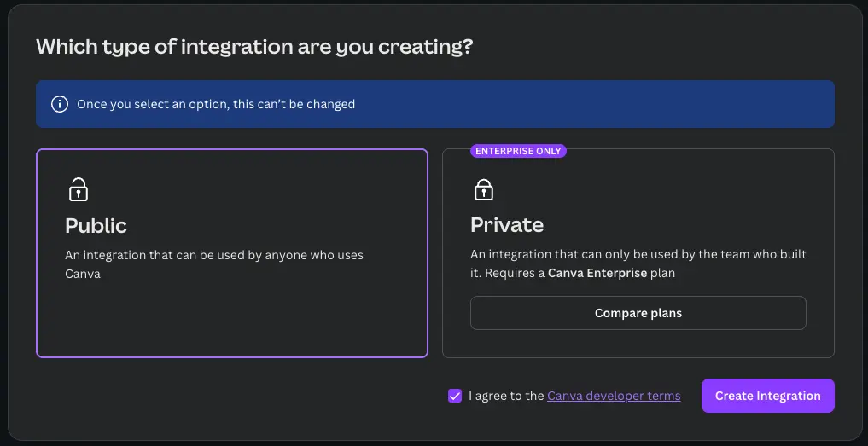Open the Canva developer terms link
868x446 pixels.
pos(614,396)
